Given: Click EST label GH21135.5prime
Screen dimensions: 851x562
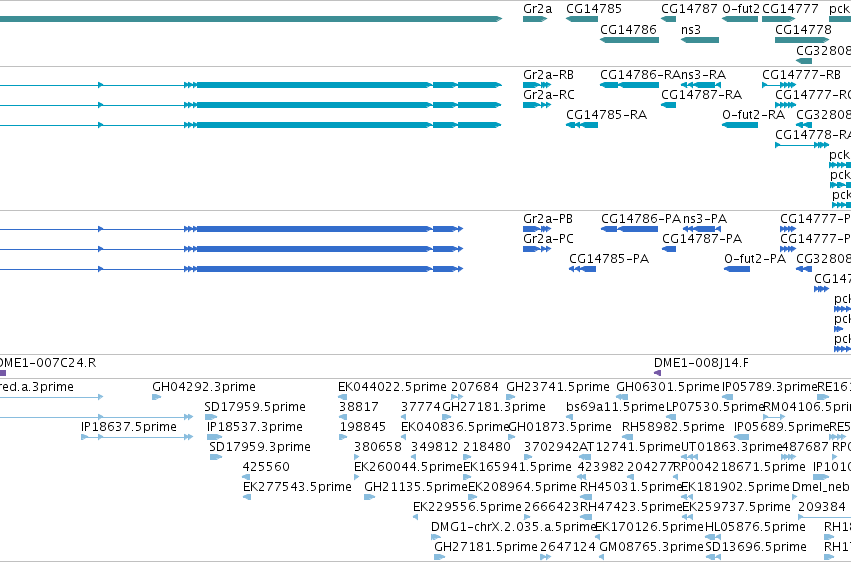Looking at the screenshot, I should (x=416, y=488).
